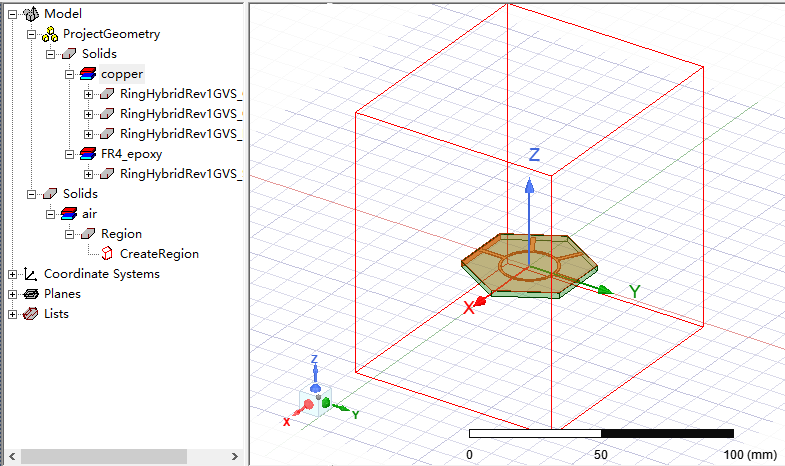Click the Planes icon in tree
Screen dimensions: 785x466
click(x=31, y=294)
